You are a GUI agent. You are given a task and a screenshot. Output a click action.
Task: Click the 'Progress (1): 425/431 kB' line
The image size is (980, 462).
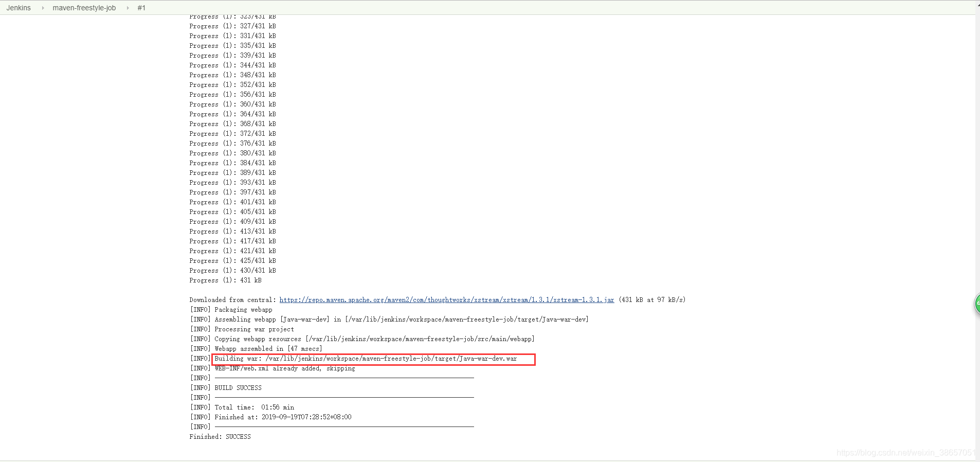pos(232,261)
